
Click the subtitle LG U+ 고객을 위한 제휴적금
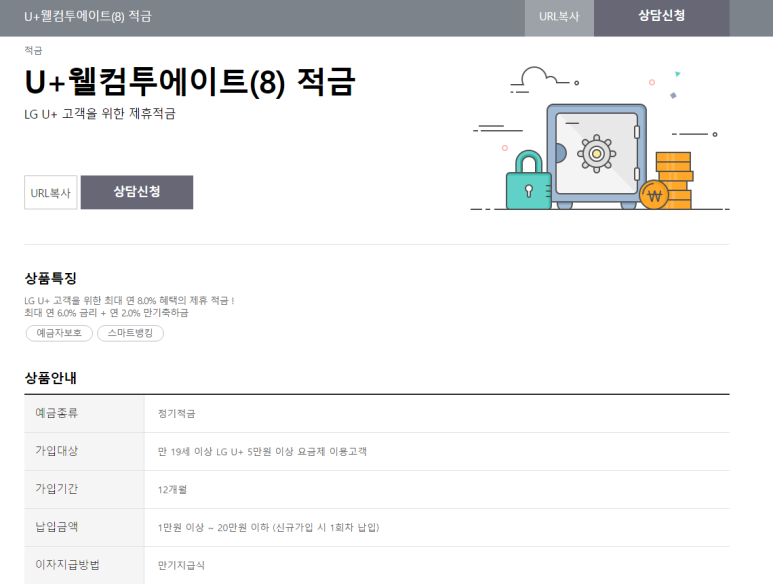tap(100, 114)
